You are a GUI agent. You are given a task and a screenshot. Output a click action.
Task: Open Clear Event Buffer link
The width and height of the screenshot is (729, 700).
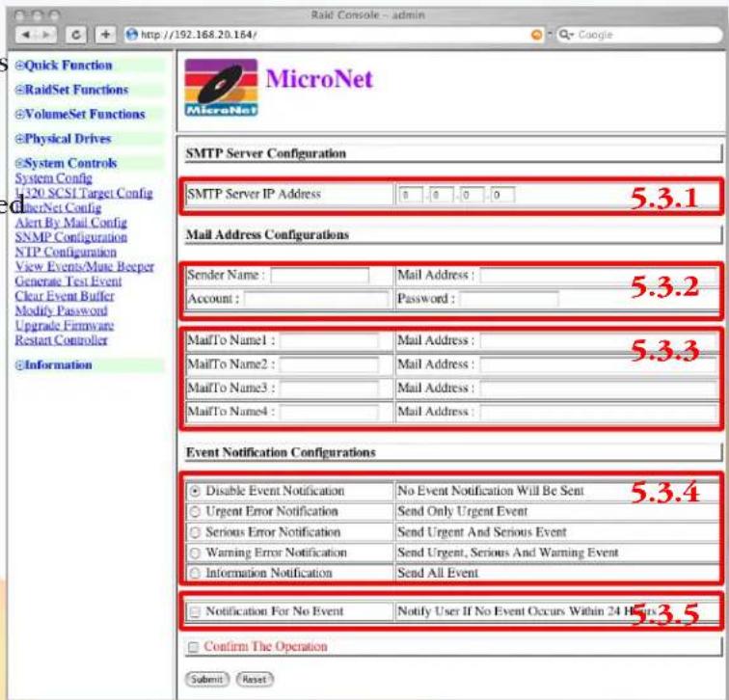(65, 296)
